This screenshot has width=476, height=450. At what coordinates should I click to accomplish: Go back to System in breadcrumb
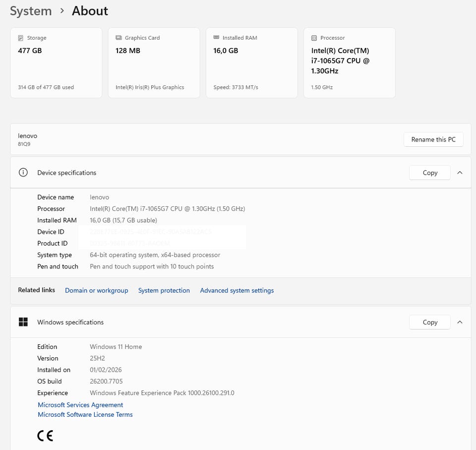(31, 11)
